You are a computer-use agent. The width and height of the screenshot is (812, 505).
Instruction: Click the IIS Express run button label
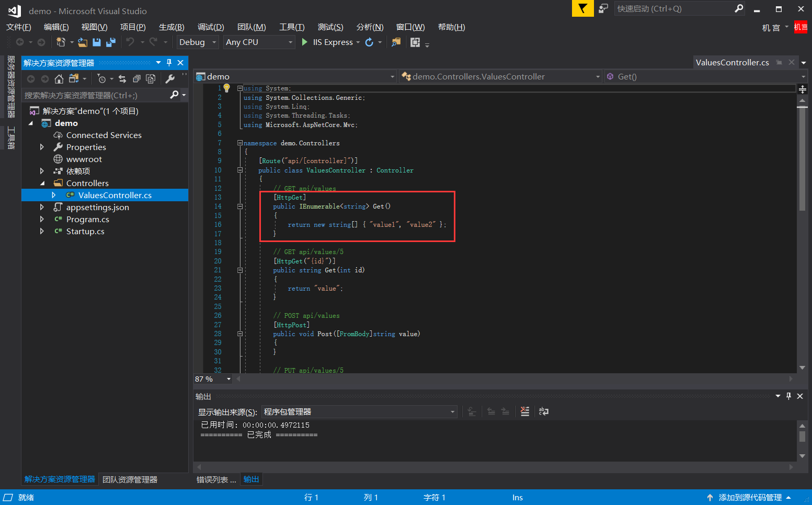(x=333, y=42)
